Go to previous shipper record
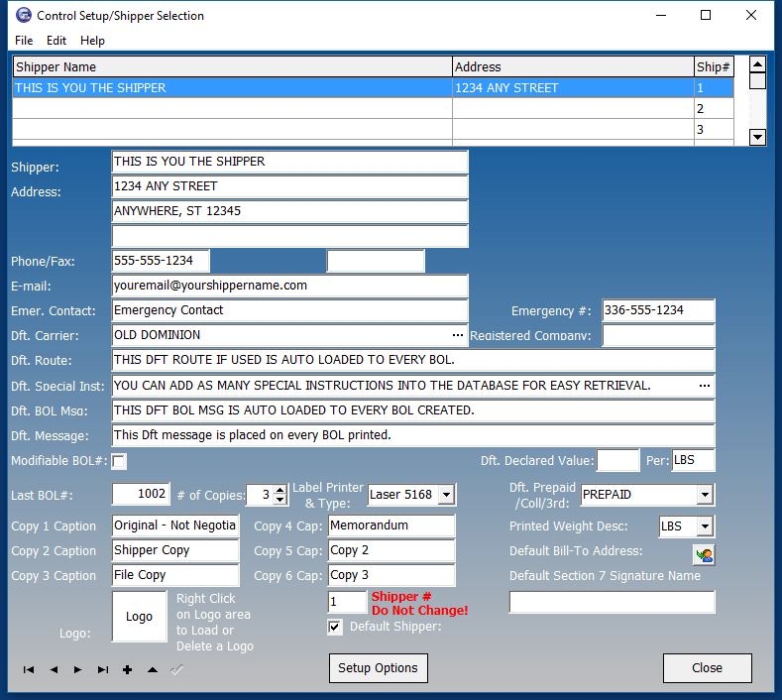 point(54,669)
